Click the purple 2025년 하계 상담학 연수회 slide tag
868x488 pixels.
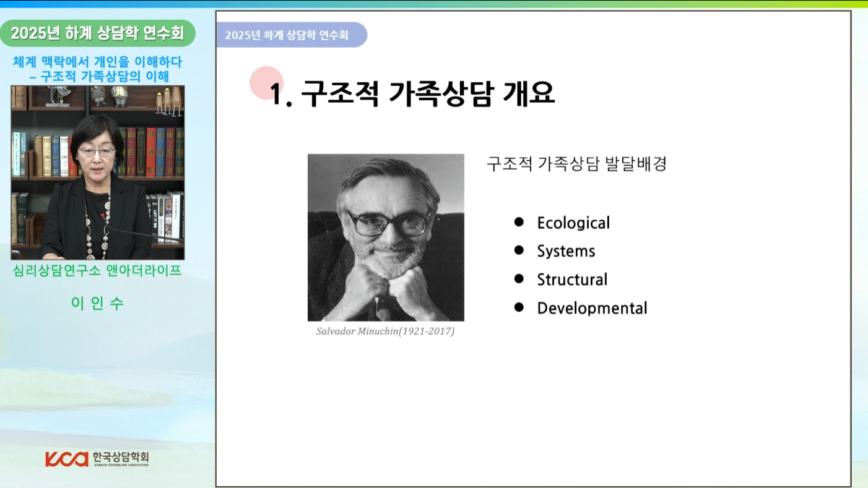point(292,35)
